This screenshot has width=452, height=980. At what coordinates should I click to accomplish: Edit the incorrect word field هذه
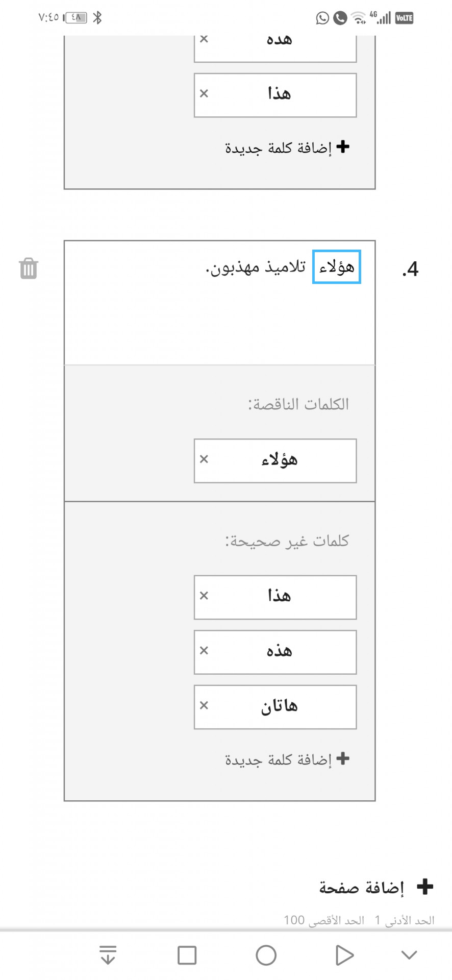(x=275, y=652)
